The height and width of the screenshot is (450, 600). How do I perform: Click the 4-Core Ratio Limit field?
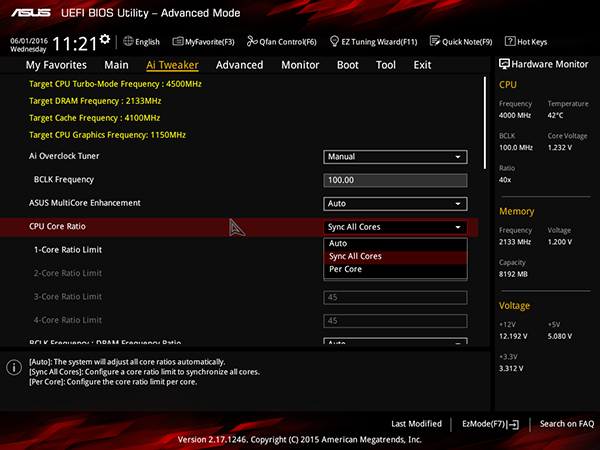pyautogui.click(x=395, y=321)
